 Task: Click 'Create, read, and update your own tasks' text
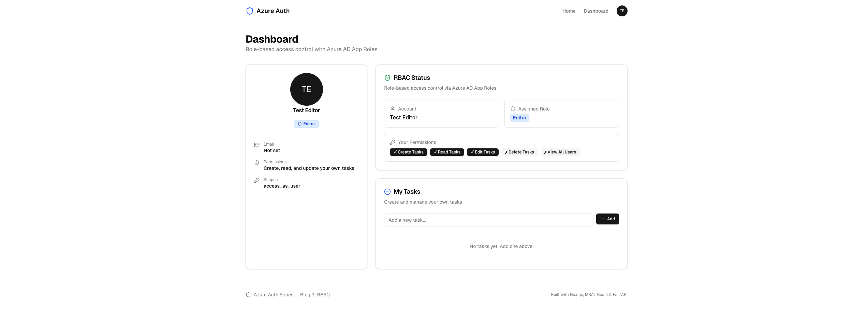pos(309,168)
